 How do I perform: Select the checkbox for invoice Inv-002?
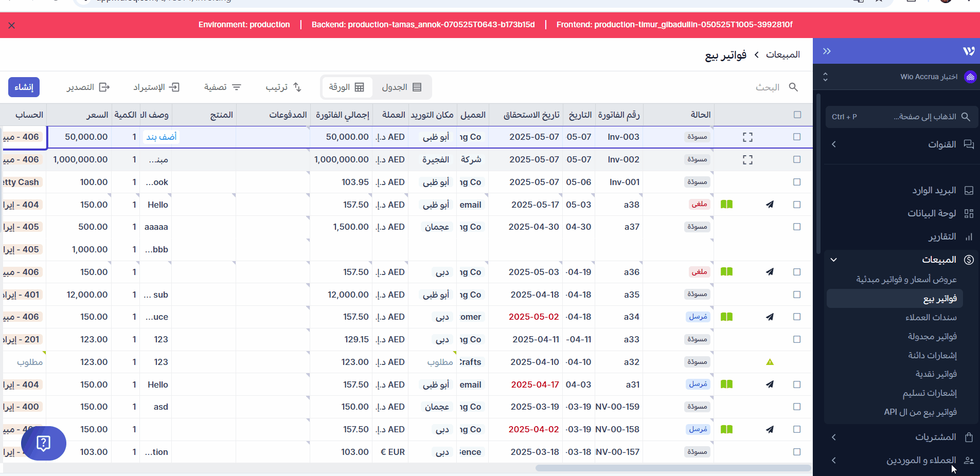coord(797,160)
